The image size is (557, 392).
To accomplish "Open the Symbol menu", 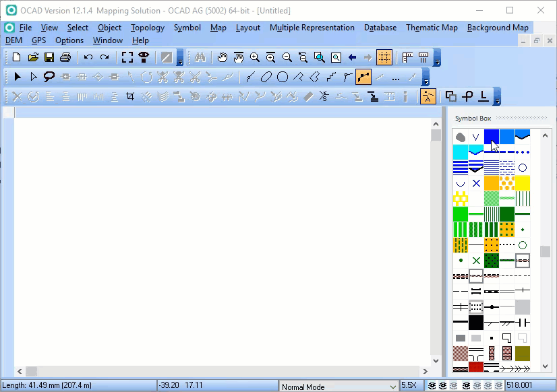I will (x=187, y=28).
